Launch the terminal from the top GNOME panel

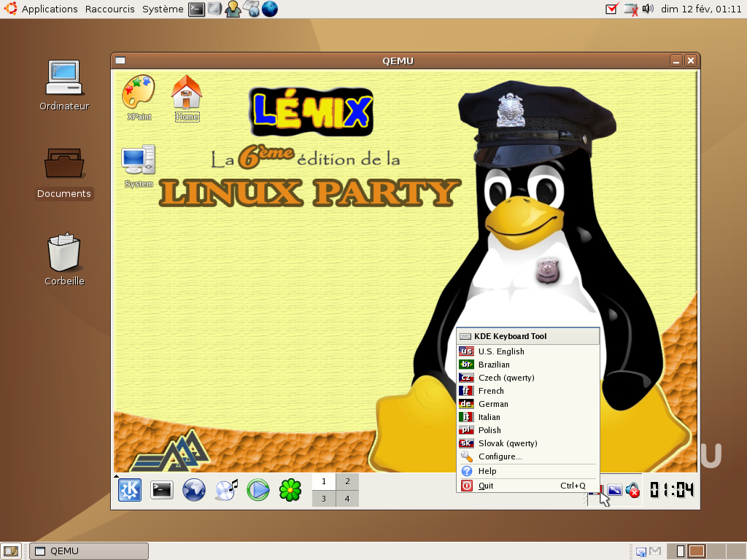196,9
